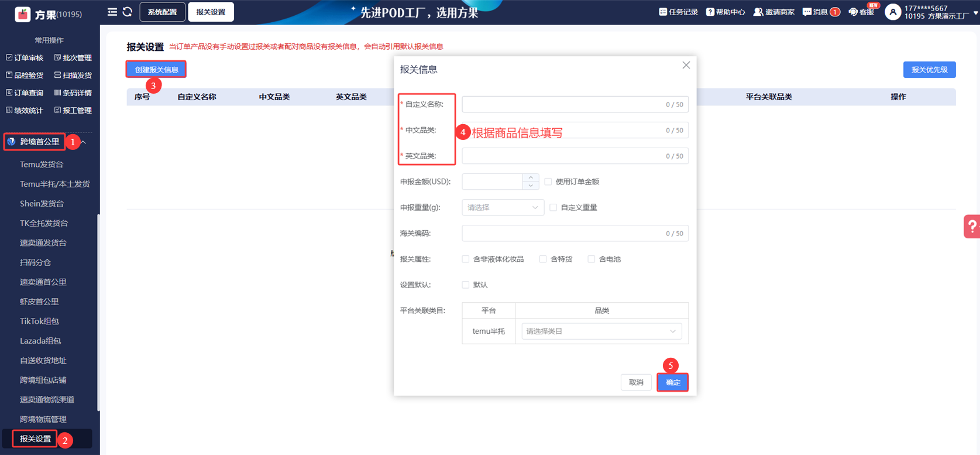Switch to 报关设置 tab

211,12
